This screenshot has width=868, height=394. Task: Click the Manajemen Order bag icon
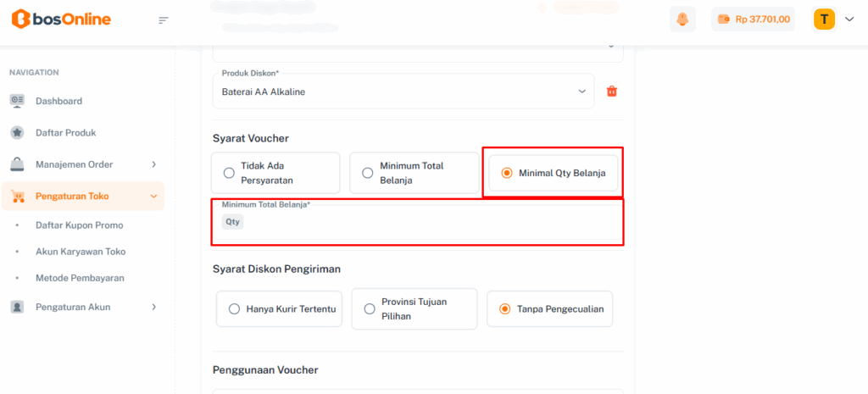(17, 164)
